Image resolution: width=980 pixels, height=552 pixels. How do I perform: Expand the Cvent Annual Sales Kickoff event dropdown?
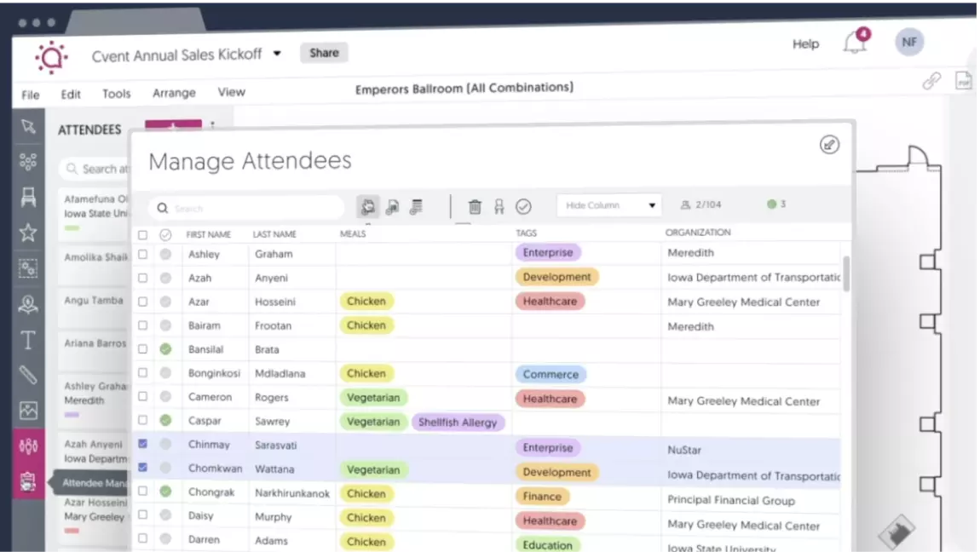(x=276, y=53)
